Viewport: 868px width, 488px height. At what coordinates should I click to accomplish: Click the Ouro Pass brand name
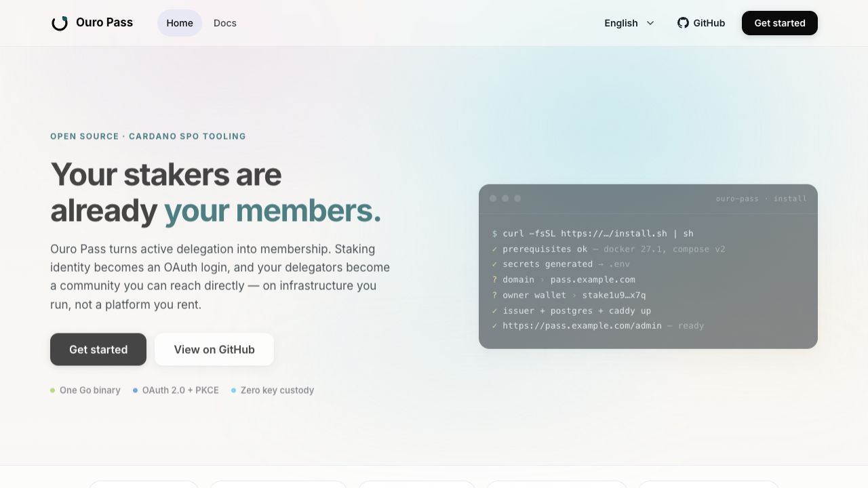pos(104,22)
